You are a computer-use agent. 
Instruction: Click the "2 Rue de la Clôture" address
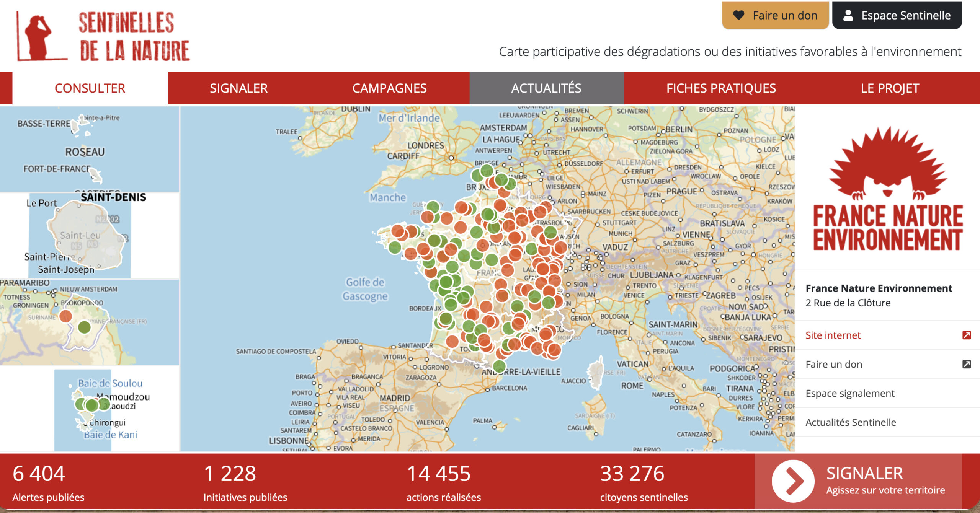[848, 303]
